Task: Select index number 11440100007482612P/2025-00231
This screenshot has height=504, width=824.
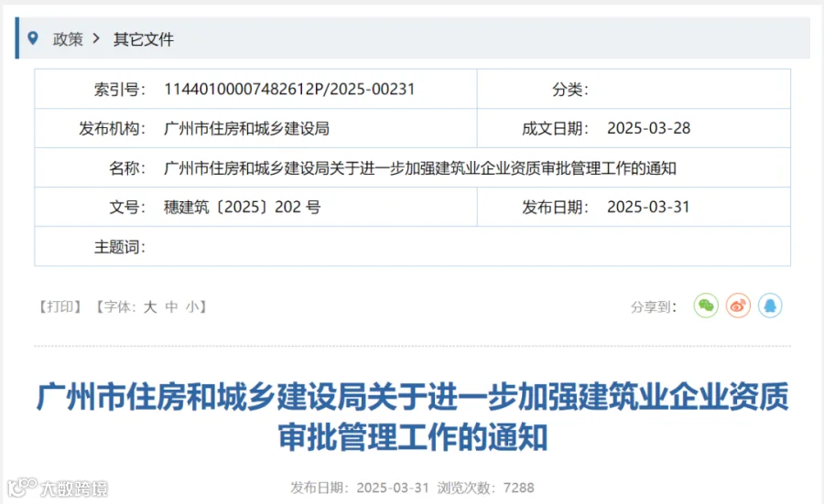Action: pos(289,90)
